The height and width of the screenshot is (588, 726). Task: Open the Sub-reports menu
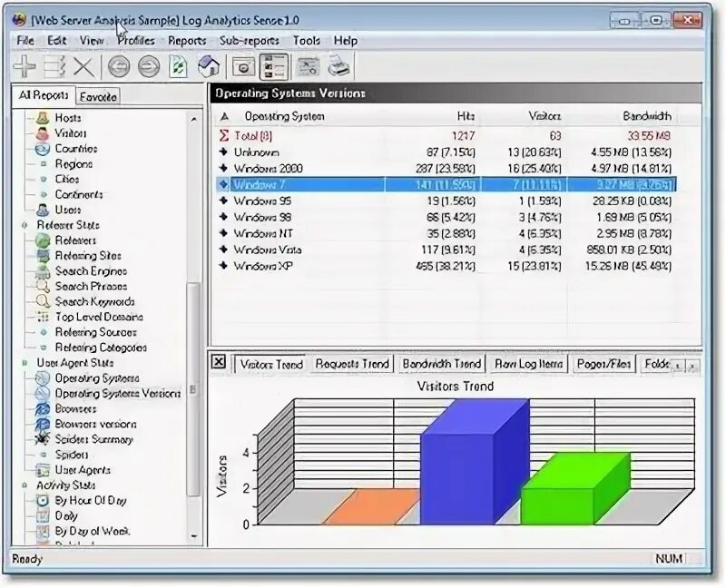[x=249, y=41]
